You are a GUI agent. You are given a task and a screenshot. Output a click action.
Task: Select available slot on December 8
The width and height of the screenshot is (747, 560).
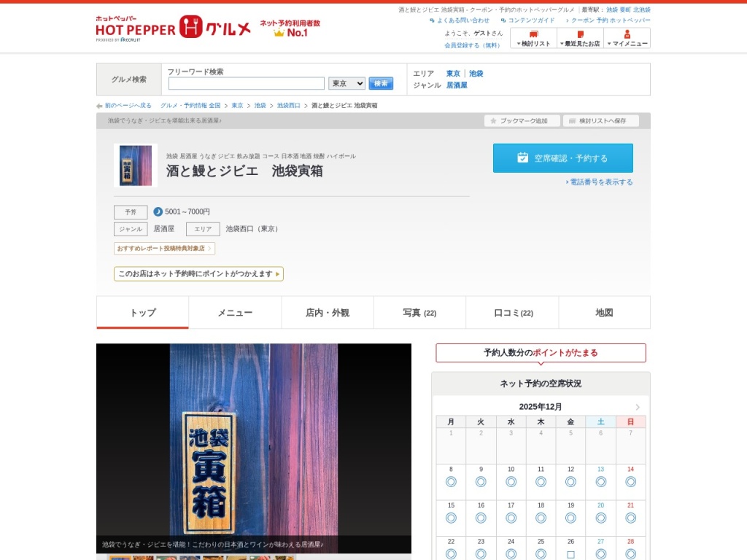pos(451,482)
